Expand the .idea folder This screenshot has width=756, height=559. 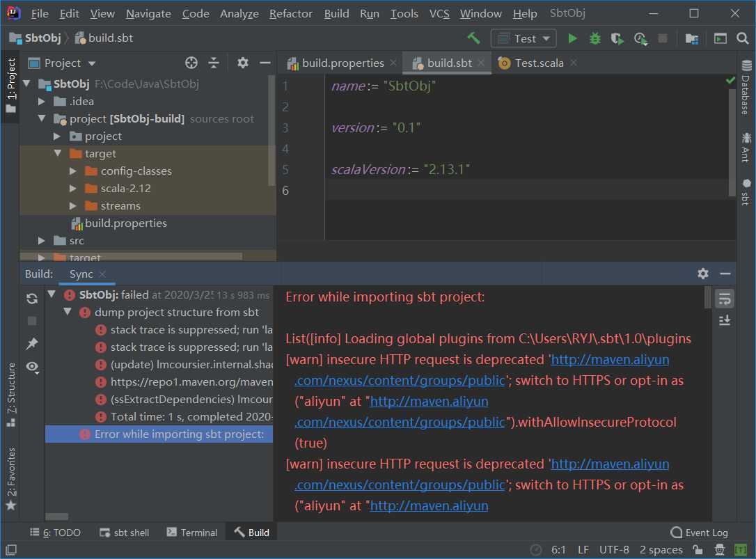tap(42, 101)
